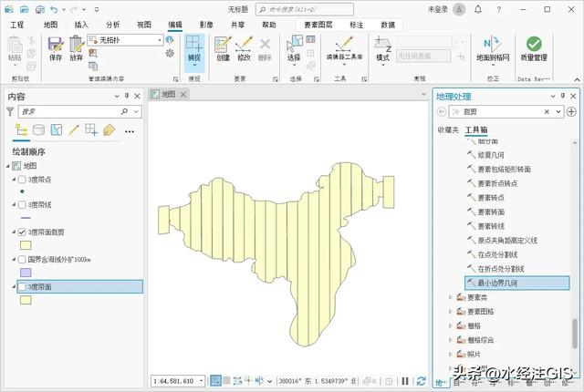Enable 国界含海域外扩100km layer checkbox
This screenshot has height=392, width=584.
coord(22,259)
